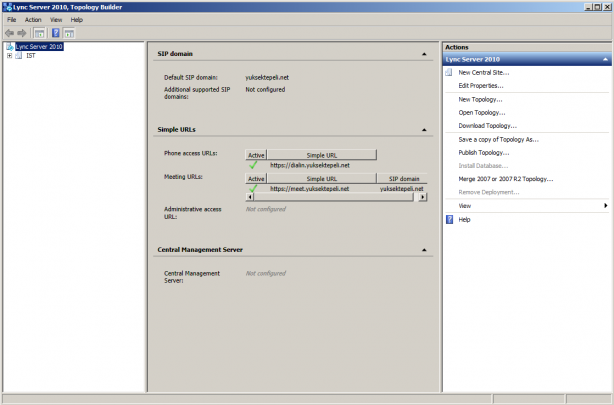The width and height of the screenshot is (614, 405).
Task: Click the Lync Server 2010 tree root icon
Action: [x=10, y=47]
